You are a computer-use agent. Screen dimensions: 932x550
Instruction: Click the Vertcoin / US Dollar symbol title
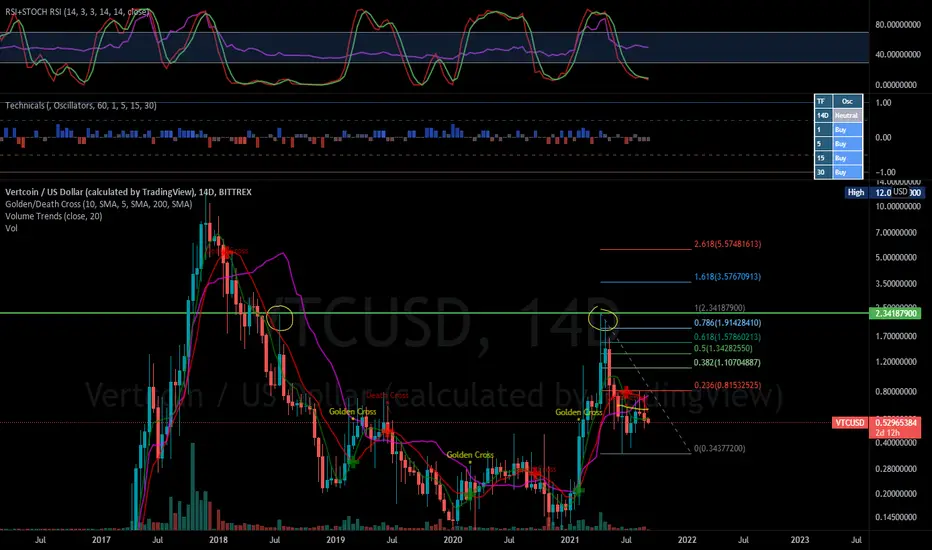click(128, 192)
